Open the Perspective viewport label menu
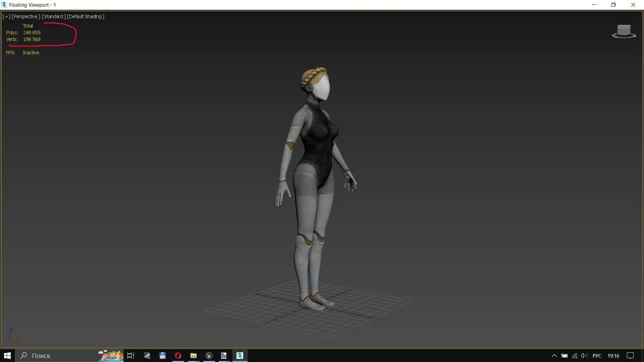 click(26, 16)
